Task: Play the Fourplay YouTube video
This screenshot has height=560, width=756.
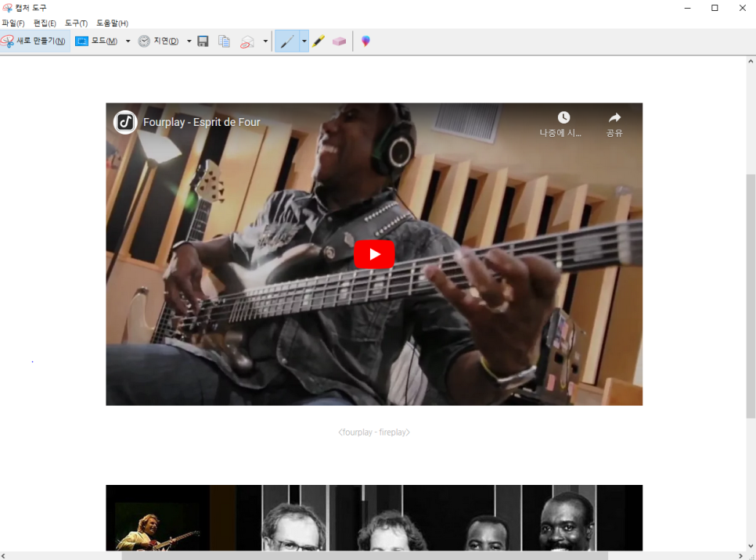Action: point(374,254)
